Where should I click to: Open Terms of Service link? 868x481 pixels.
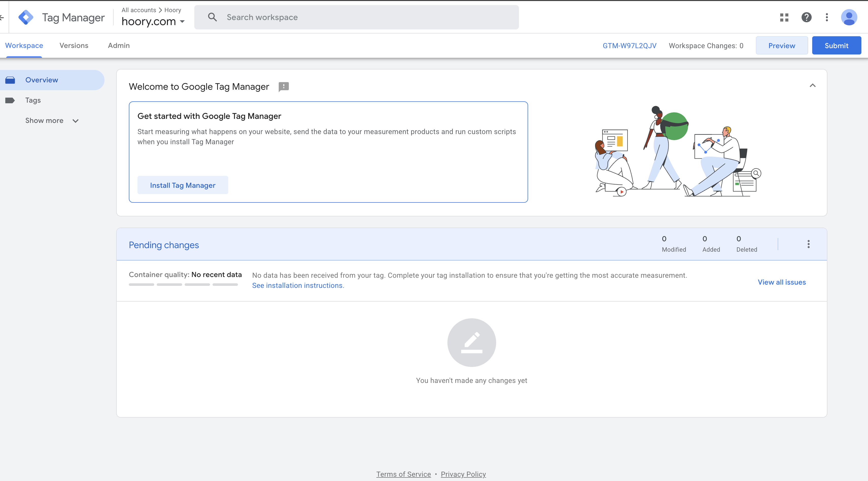click(x=403, y=474)
